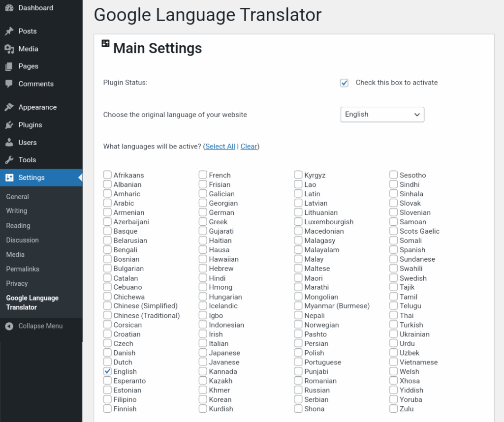The image size is (504, 422).
Task: Click the Posts pushpin icon
Action: 9,31
